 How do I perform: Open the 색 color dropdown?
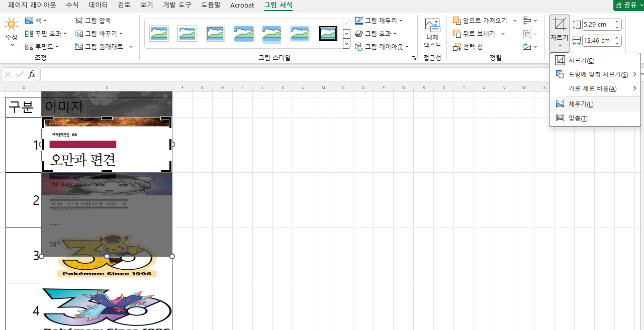(36, 21)
